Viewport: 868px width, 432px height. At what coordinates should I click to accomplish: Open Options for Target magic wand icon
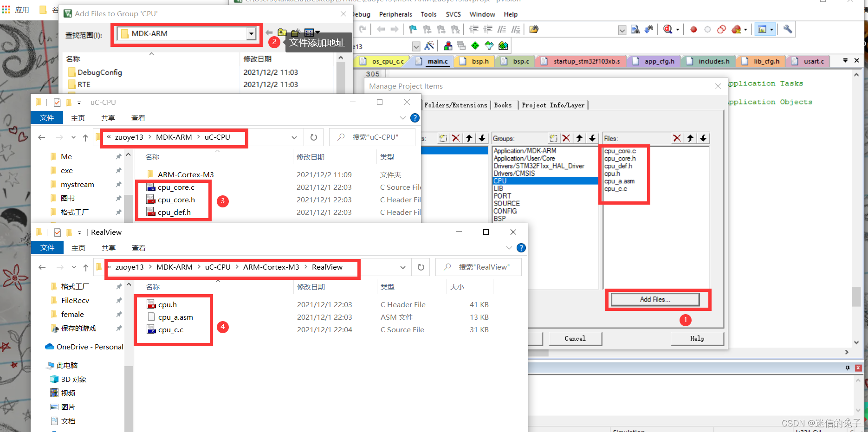tap(429, 46)
